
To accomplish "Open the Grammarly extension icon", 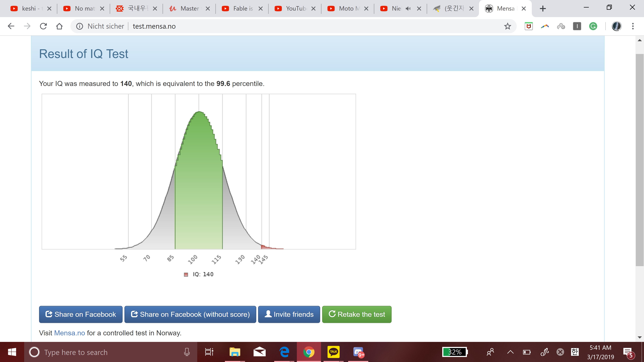I will pyautogui.click(x=593, y=26).
